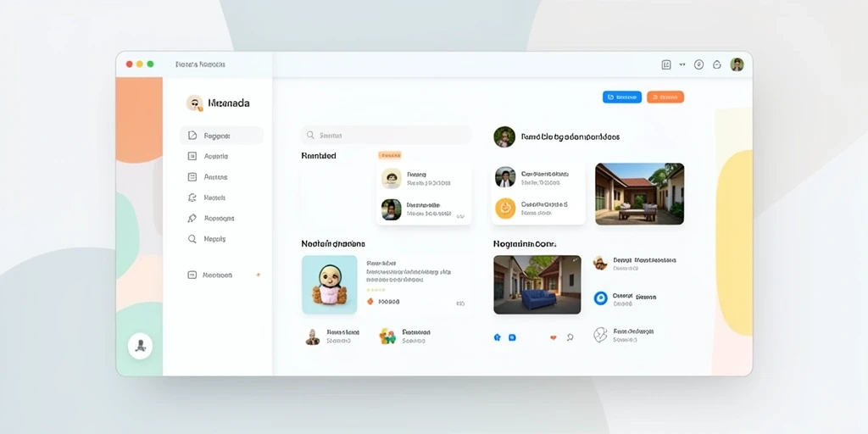The image size is (868, 434).
Task: Select the contact row with the cream doll avatar
Action: [424, 178]
